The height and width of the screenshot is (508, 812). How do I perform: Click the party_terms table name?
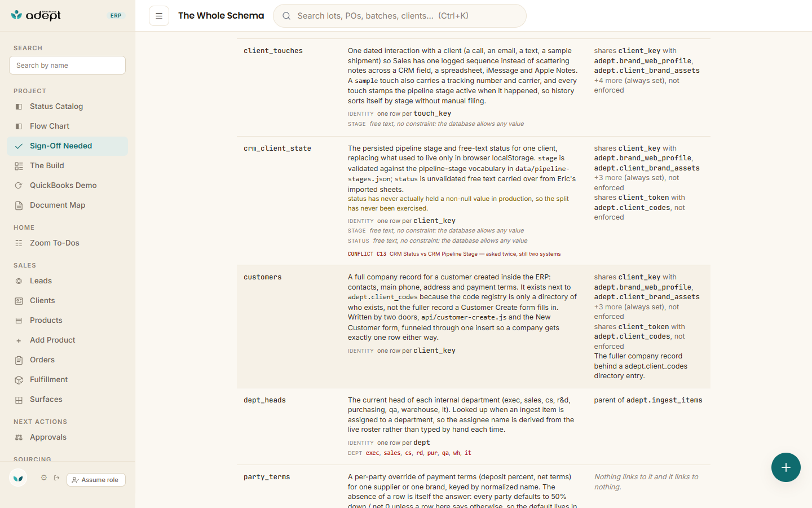tap(267, 477)
